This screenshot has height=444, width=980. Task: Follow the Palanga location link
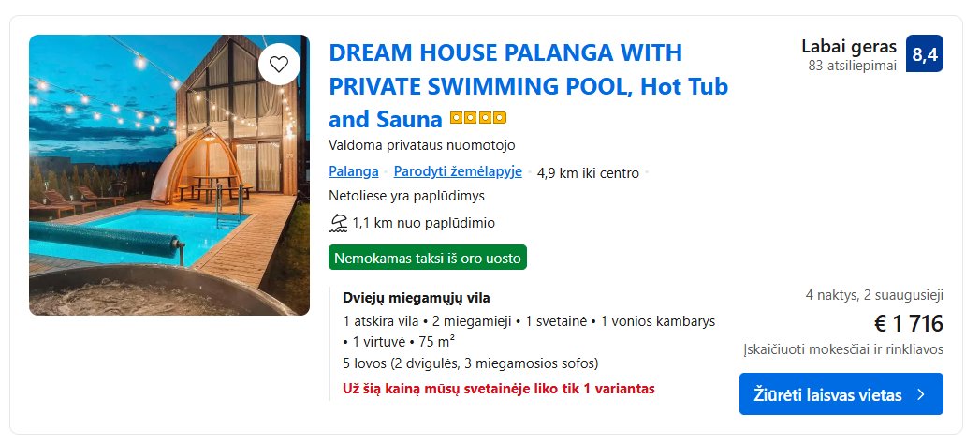coord(354,171)
